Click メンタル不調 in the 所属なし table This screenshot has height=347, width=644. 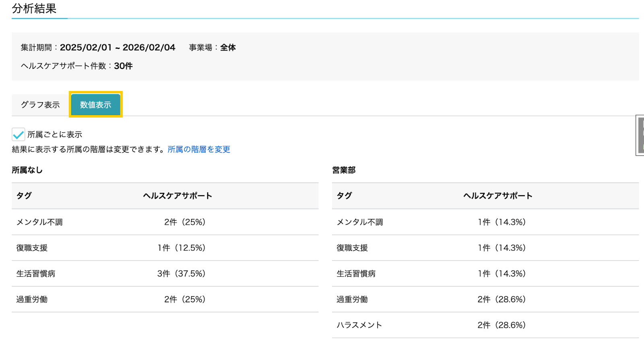tap(39, 222)
